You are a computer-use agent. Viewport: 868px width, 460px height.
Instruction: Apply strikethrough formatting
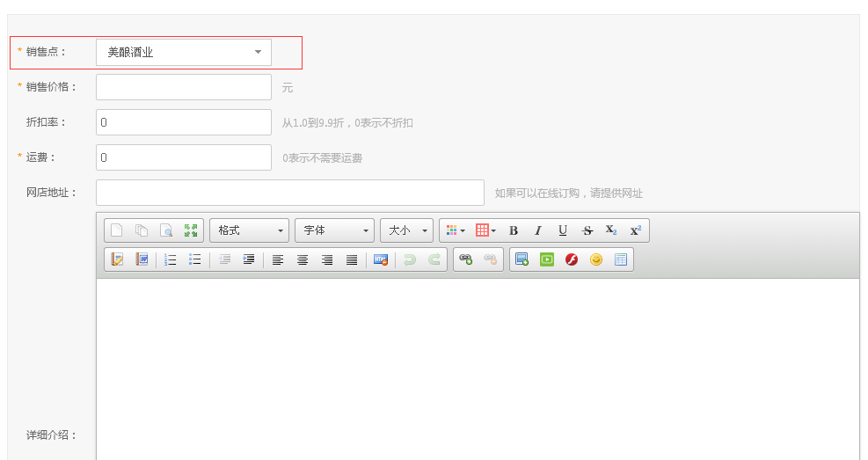(x=587, y=230)
